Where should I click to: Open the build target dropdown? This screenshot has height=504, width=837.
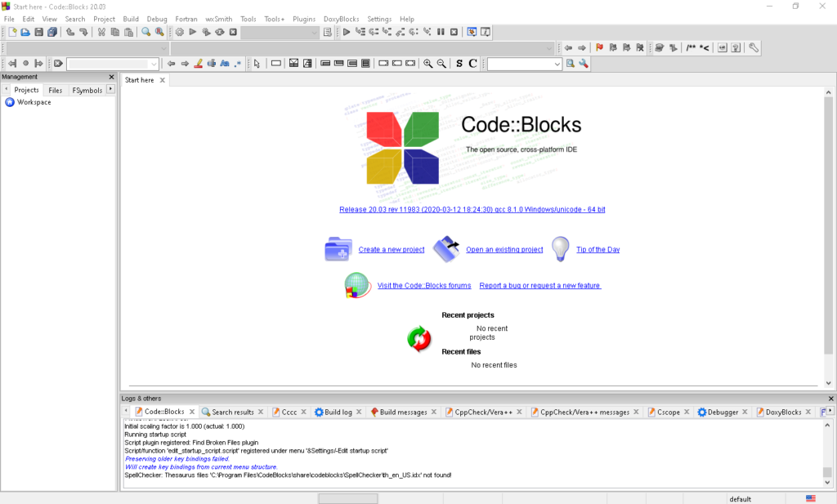click(280, 33)
